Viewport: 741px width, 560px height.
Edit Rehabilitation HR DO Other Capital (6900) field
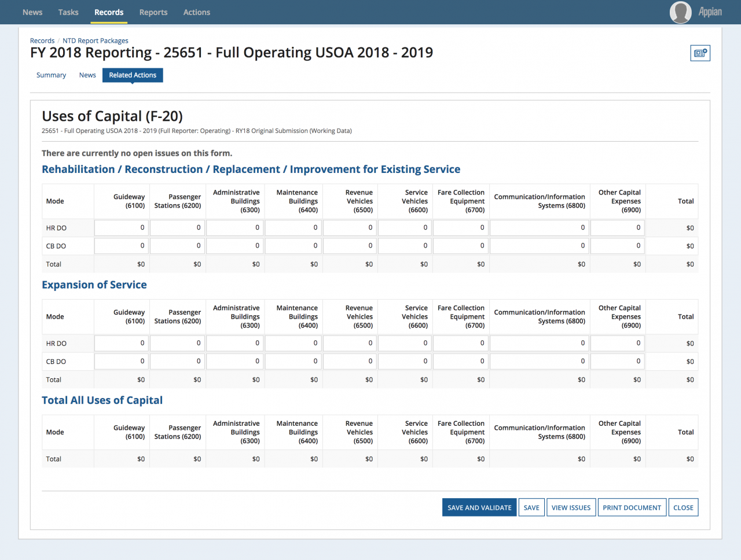618,228
